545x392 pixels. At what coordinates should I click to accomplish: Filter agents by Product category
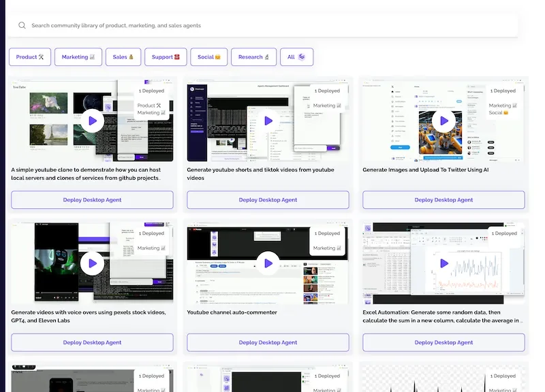pos(30,57)
